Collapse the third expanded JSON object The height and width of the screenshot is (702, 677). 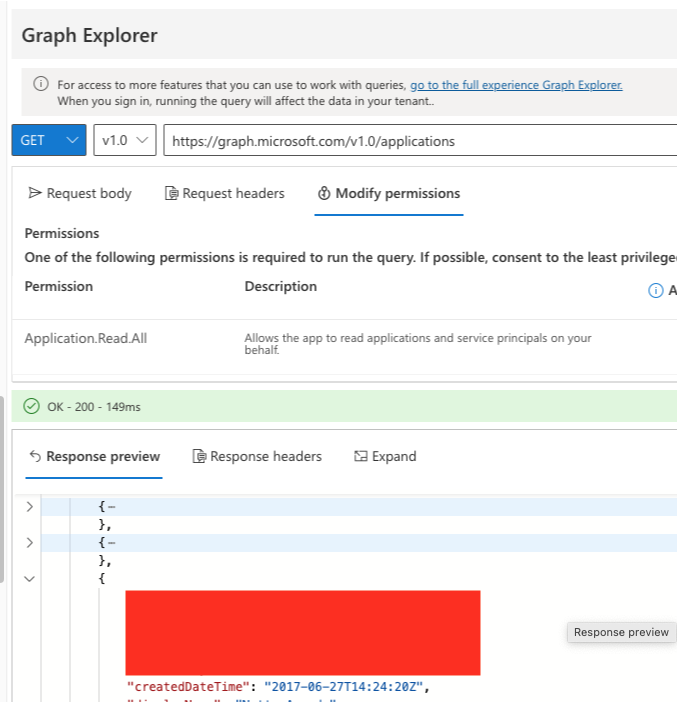30,579
